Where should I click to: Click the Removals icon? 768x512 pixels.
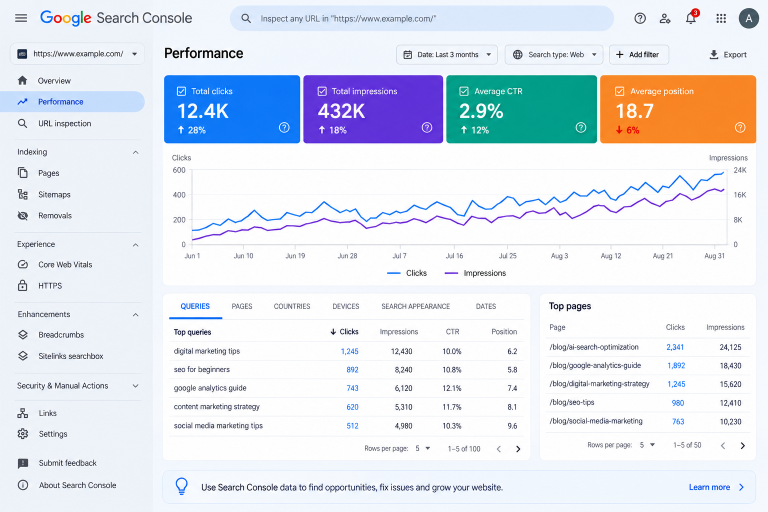click(23, 216)
